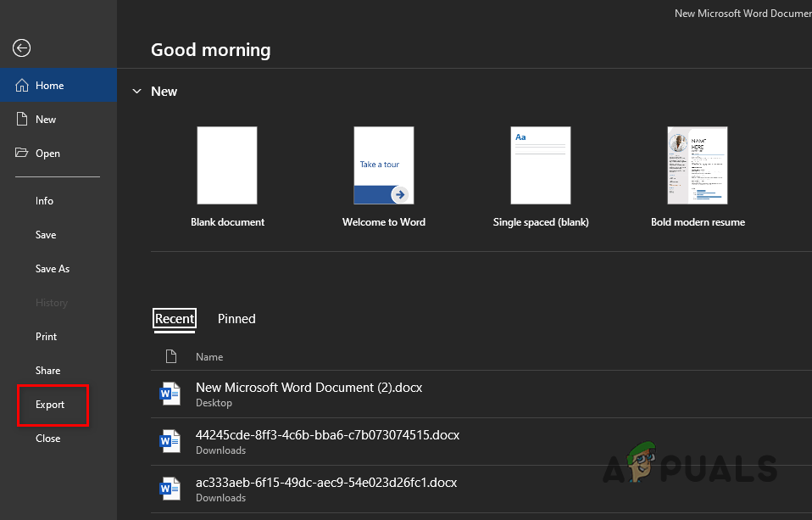Click Close in the sidebar
The height and width of the screenshot is (520, 812).
point(47,439)
